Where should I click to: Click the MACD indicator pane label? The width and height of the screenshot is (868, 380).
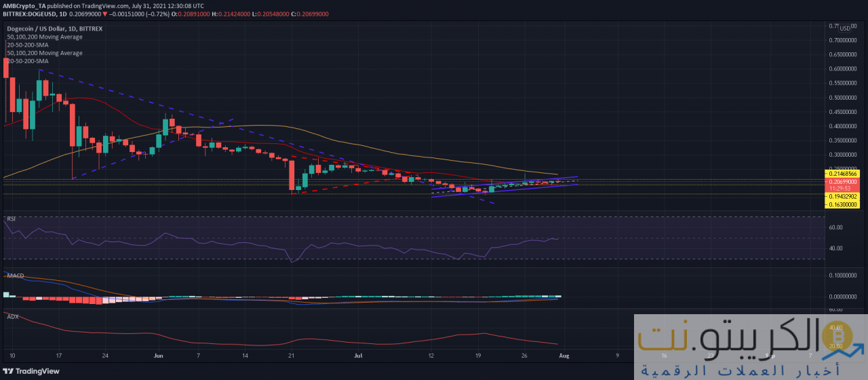14,276
